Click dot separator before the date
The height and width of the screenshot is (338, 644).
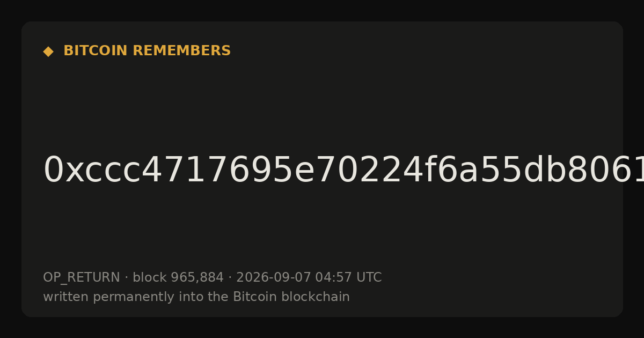230,278
